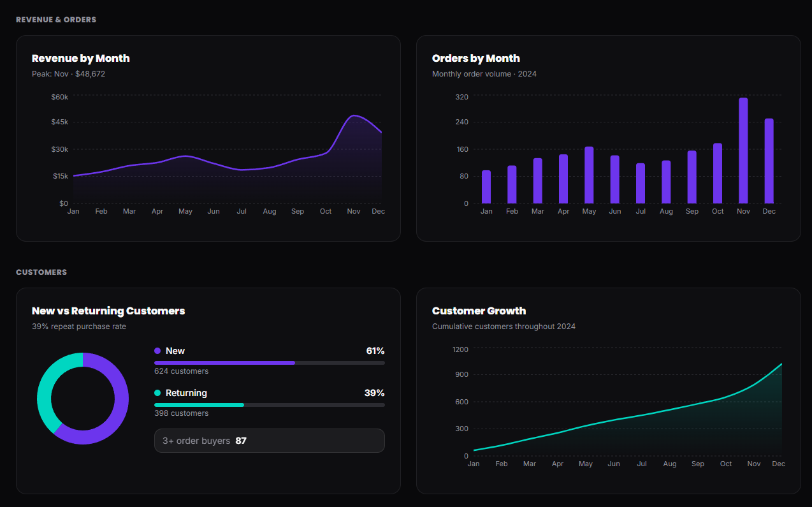Click the teal Returning legend dot

point(157,393)
